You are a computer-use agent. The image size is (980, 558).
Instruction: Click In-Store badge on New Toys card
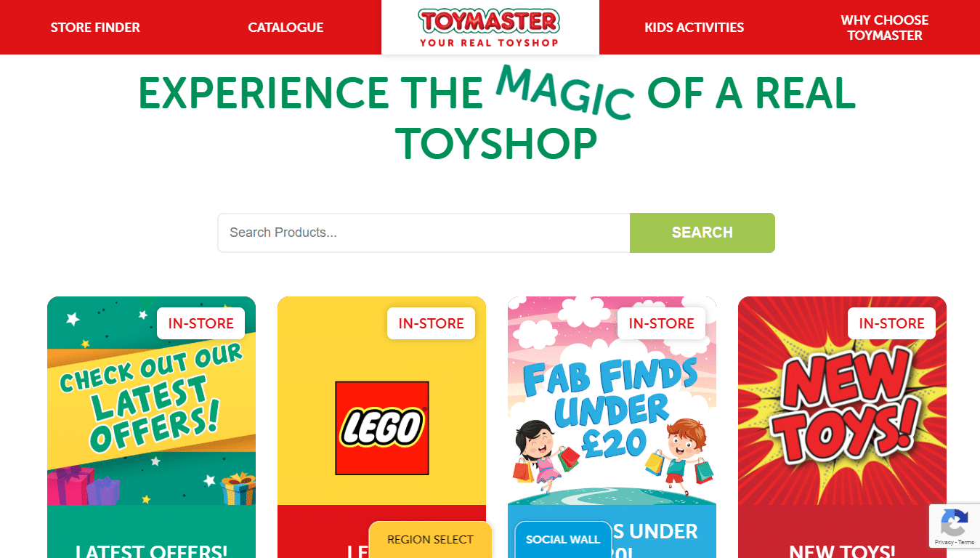[891, 323]
